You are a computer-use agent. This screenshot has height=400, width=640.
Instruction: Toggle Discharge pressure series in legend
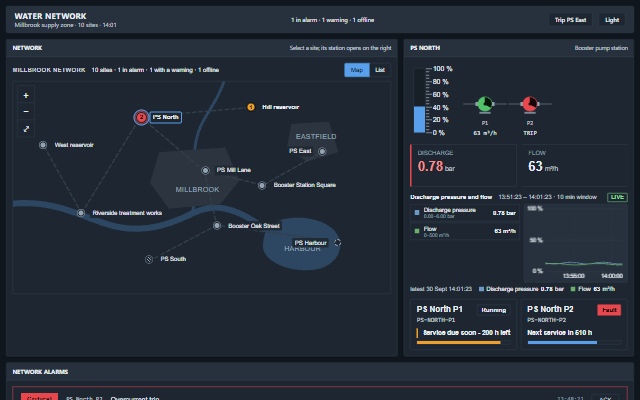465,213
